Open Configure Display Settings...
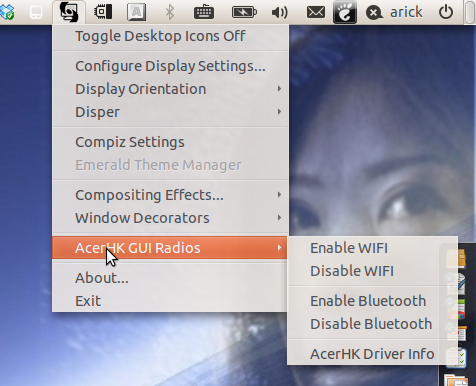This screenshot has height=386, width=476. 171,66
